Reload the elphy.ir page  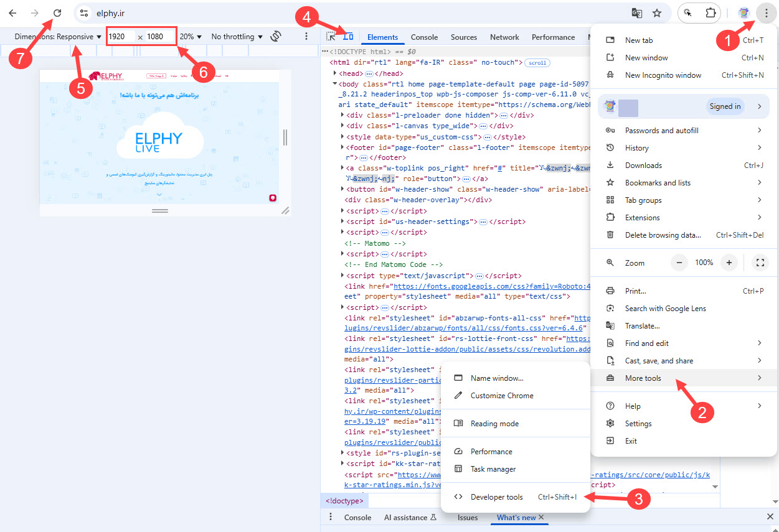(57, 12)
